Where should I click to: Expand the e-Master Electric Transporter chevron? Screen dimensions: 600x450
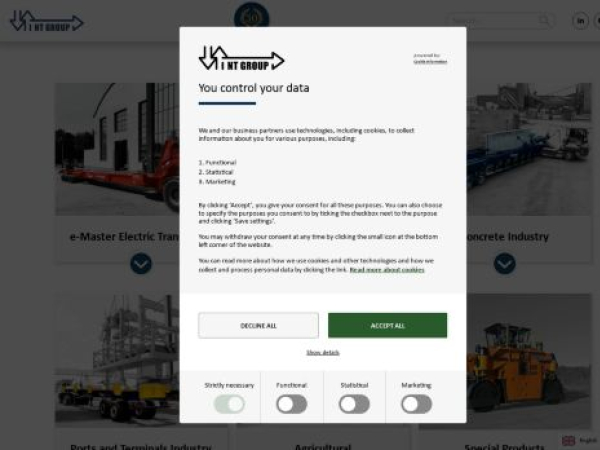(141, 264)
